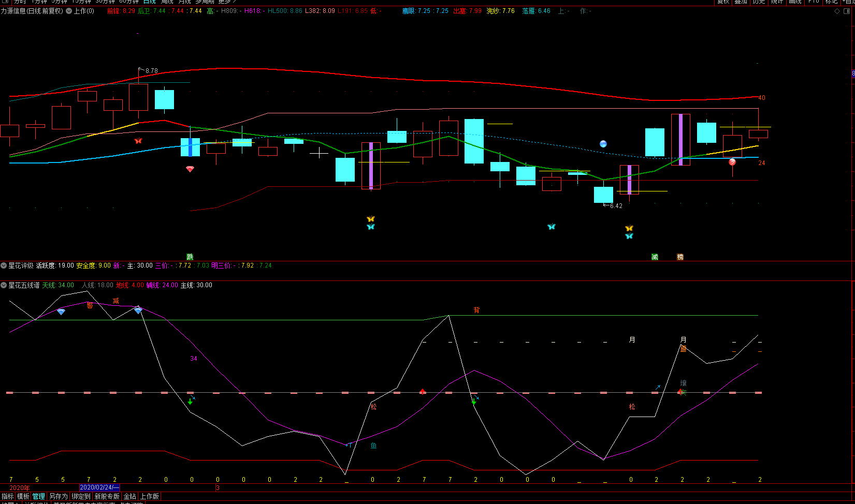
Task: Click the diamond icon at chart top-right
Action: click(x=837, y=11)
